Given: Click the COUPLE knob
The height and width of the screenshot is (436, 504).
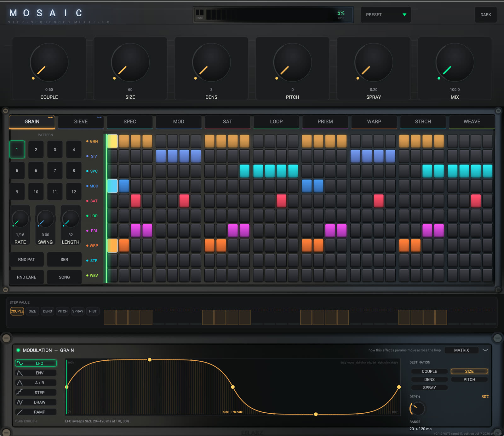Looking at the screenshot, I should 49,62.
